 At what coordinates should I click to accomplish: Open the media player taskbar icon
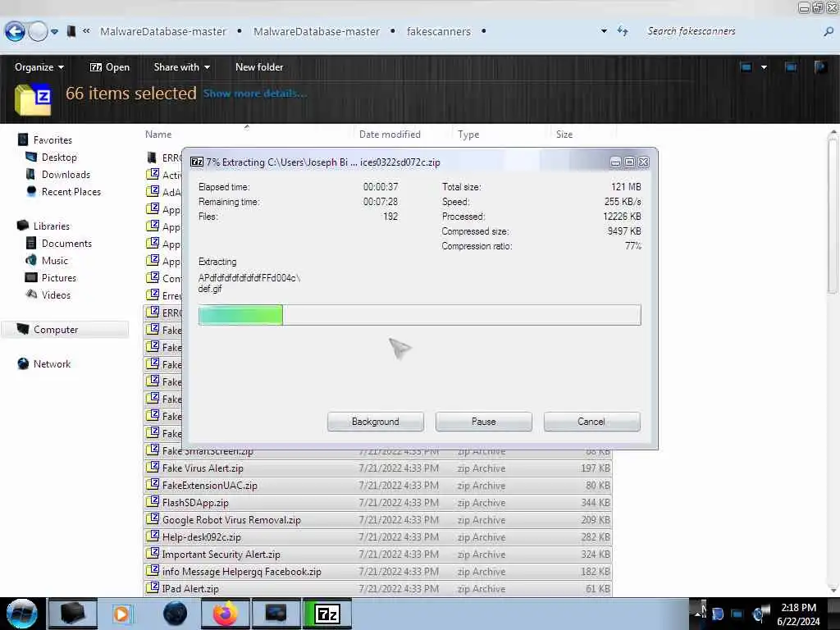click(121, 614)
